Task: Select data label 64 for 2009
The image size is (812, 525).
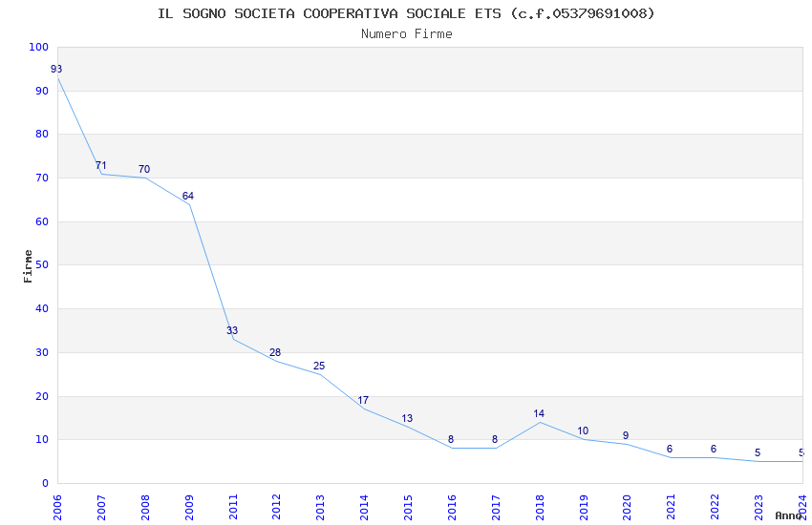Action: tap(188, 196)
